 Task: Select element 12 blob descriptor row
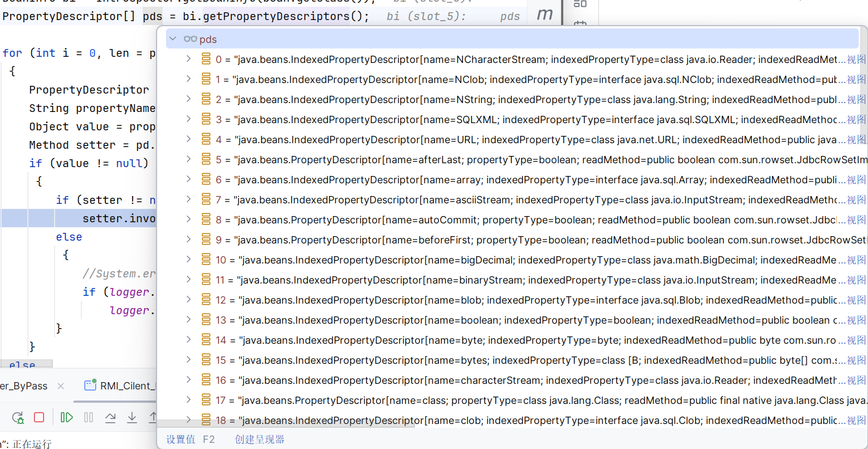(x=501, y=300)
